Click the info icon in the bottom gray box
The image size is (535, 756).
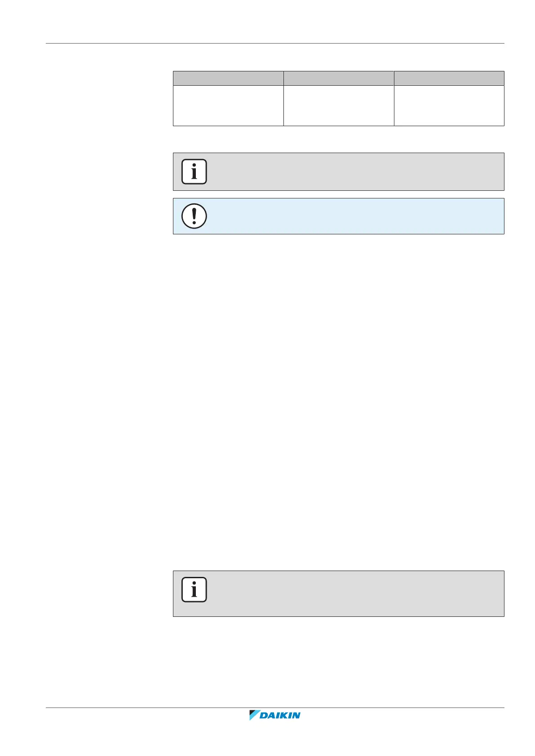[194, 589]
